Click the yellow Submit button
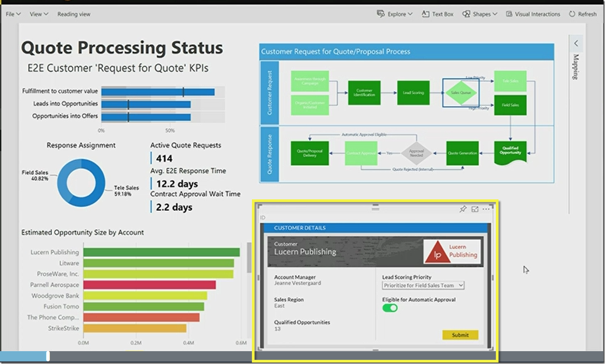The width and height of the screenshot is (605, 364). click(x=460, y=335)
